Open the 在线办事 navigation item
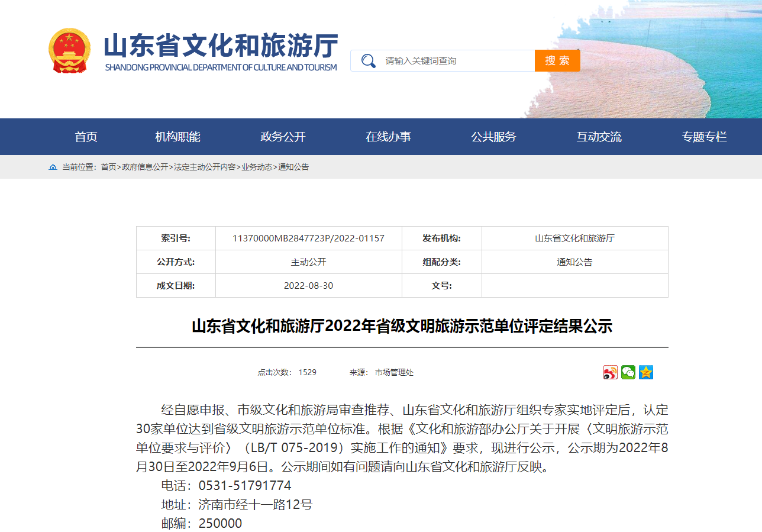The width and height of the screenshot is (762, 532). (x=388, y=137)
